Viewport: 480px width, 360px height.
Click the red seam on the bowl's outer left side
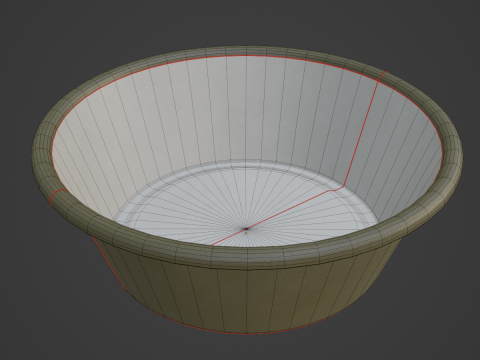pos(108,263)
